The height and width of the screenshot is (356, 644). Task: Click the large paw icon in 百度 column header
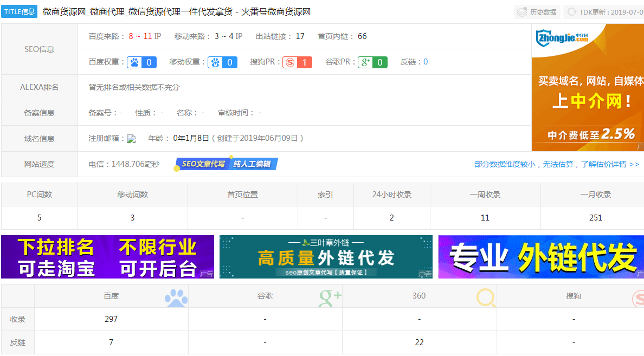176,297
